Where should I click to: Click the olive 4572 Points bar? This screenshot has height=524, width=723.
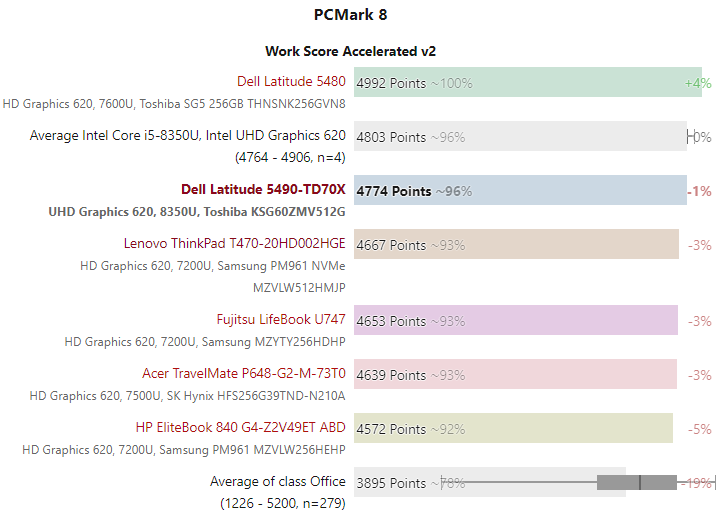513,428
